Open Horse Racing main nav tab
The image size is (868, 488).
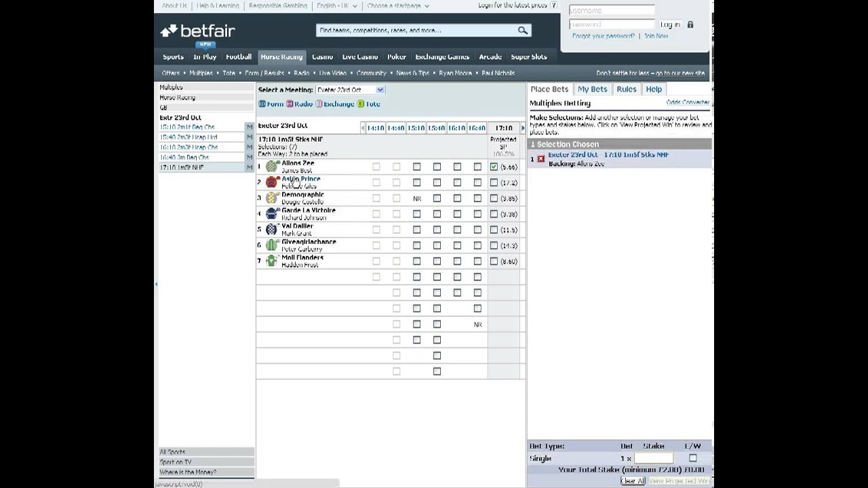pos(281,57)
